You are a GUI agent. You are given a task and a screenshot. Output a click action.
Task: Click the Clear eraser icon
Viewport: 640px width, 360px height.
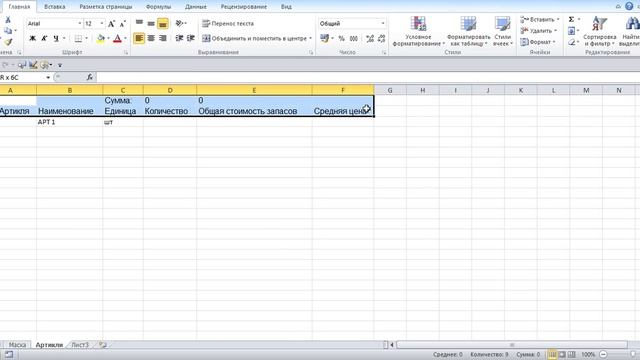coord(571,42)
